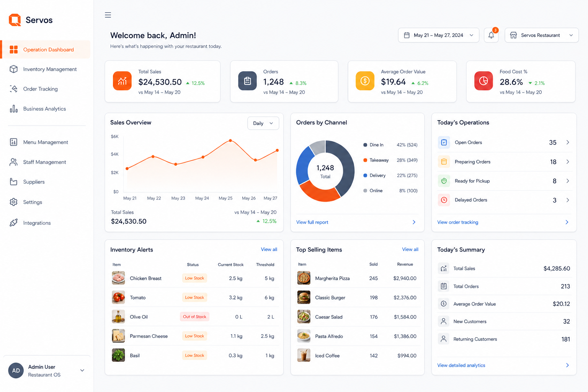Image resolution: width=588 pixels, height=392 pixels.
Task: Open Operation Dashboard in sidebar
Action: pos(46,50)
